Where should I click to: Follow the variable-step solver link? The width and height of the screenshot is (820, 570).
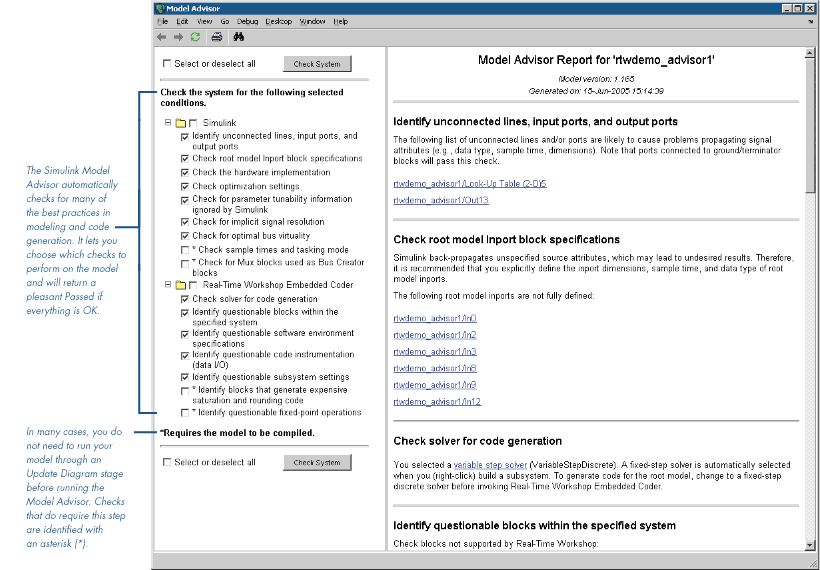pos(490,465)
